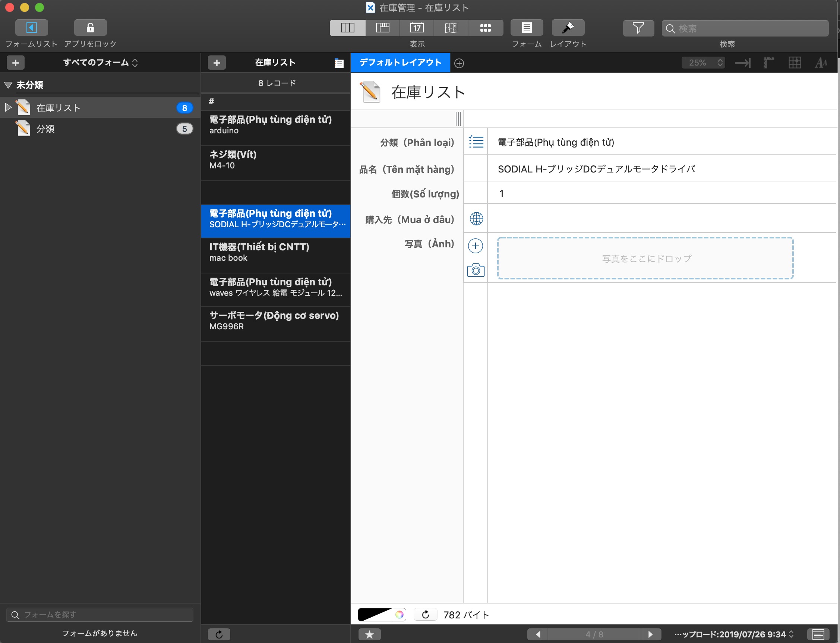Add a new record with plus button
Screen dimensions: 840x643
[x=217, y=62]
